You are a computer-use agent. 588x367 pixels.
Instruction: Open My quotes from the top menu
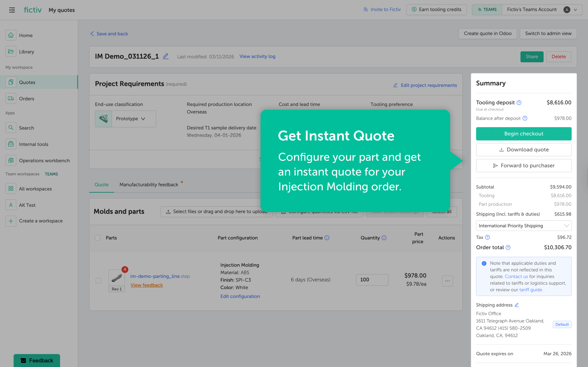tap(62, 10)
